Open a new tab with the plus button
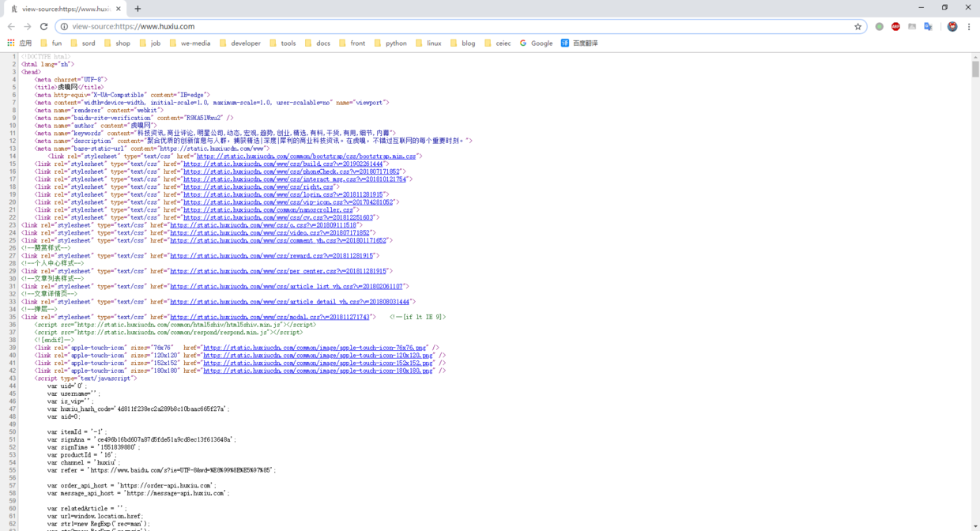 pos(138,9)
